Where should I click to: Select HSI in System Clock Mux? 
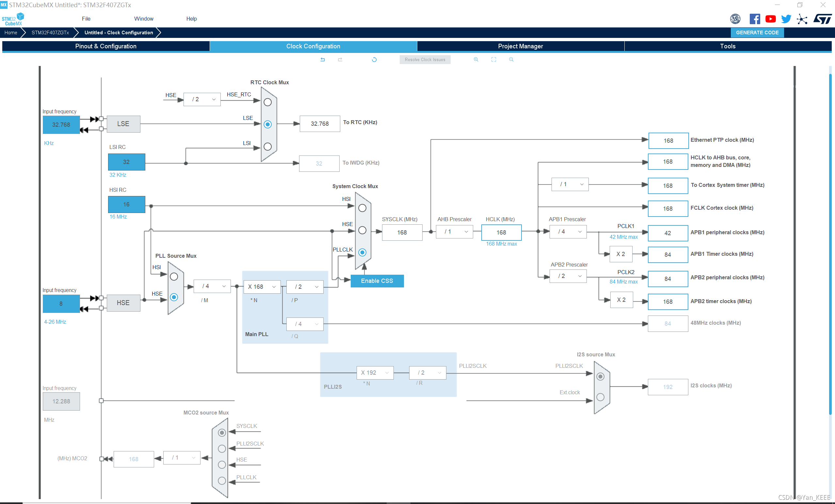click(362, 208)
